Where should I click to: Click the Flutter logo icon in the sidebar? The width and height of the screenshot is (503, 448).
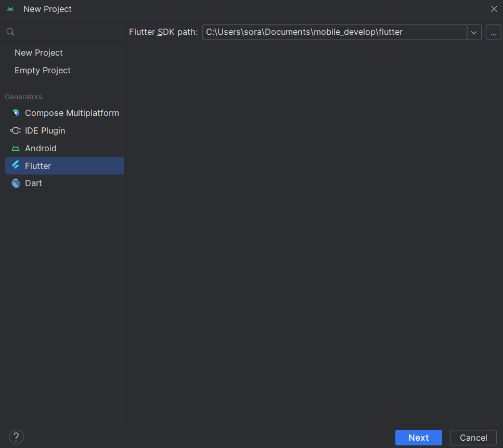tap(15, 165)
